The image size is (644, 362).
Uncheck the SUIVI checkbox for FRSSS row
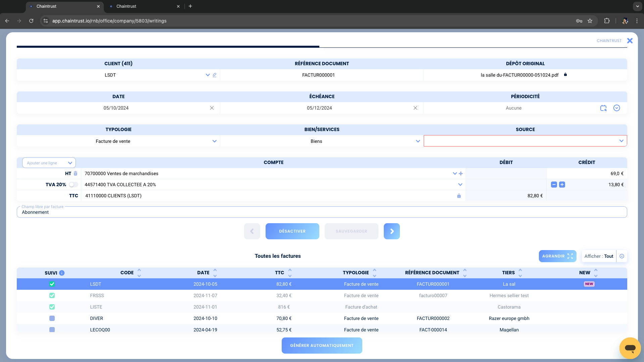coord(52,295)
